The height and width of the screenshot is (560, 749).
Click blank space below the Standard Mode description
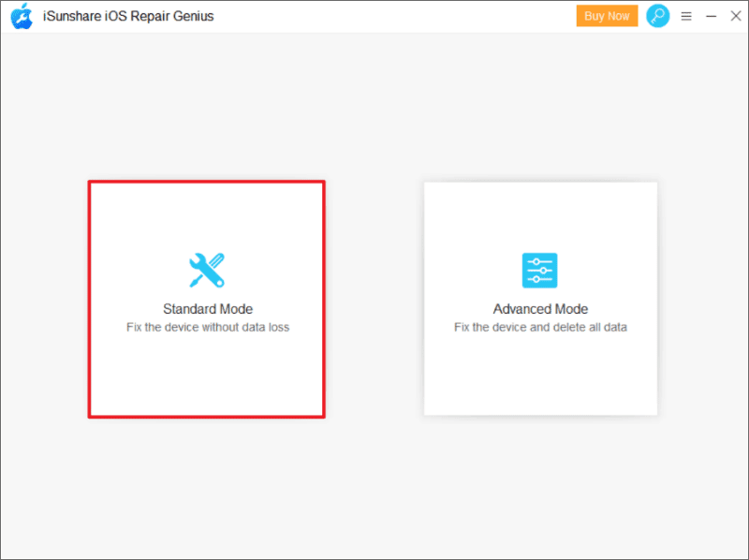pyautogui.click(x=207, y=375)
